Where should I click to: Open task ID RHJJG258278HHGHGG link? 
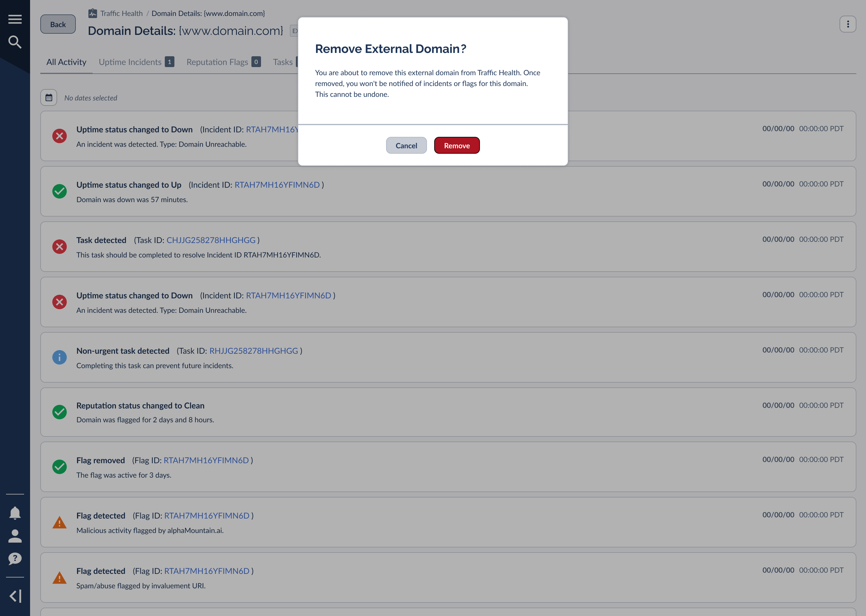254,351
